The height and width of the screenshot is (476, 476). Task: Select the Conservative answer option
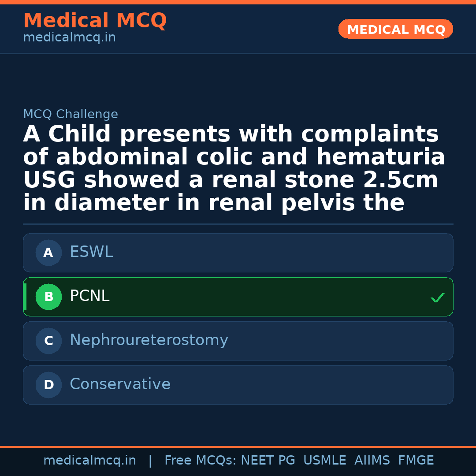pos(120,384)
